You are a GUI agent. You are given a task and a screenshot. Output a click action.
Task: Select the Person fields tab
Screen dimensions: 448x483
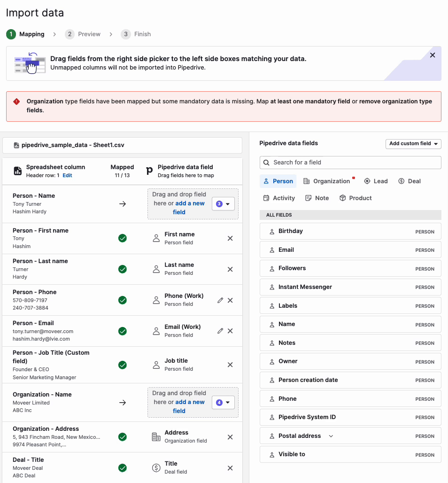(x=278, y=181)
